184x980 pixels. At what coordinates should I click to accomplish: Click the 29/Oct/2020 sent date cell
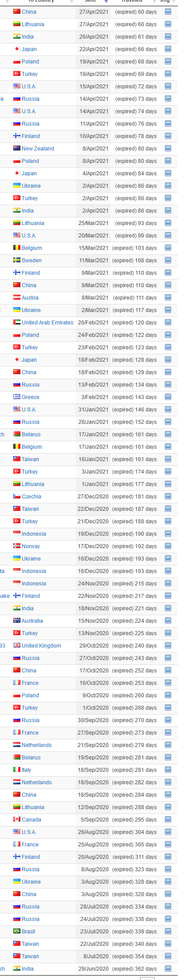pyautogui.click(x=94, y=646)
